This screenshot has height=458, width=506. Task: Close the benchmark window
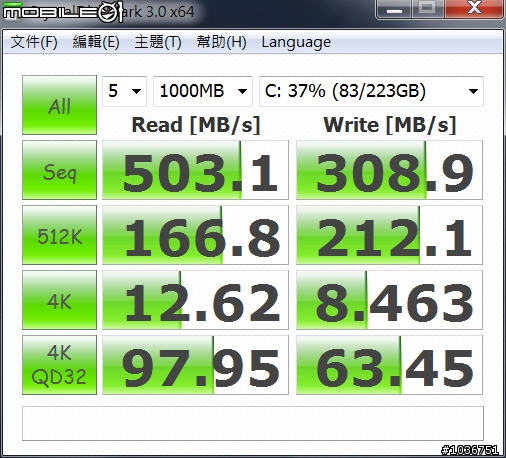point(474,9)
